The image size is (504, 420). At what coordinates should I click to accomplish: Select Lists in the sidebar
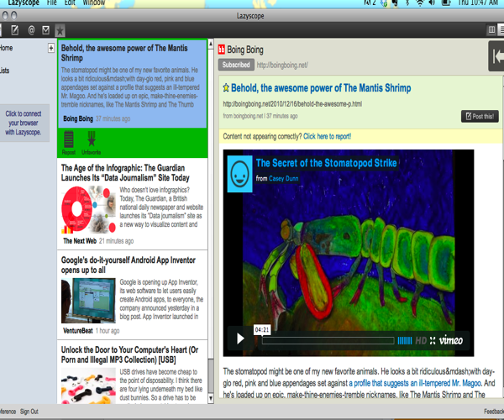click(x=4, y=71)
